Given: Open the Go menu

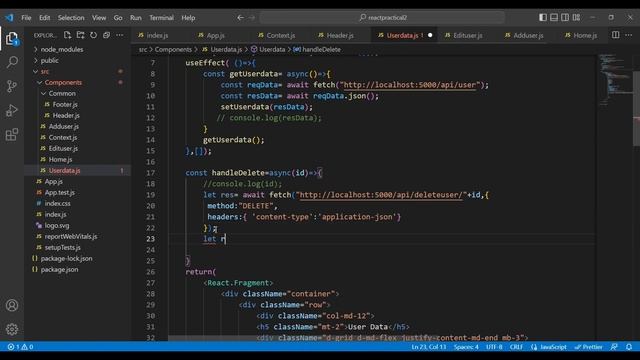Looking at the screenshot, I should tap(118, 18).
